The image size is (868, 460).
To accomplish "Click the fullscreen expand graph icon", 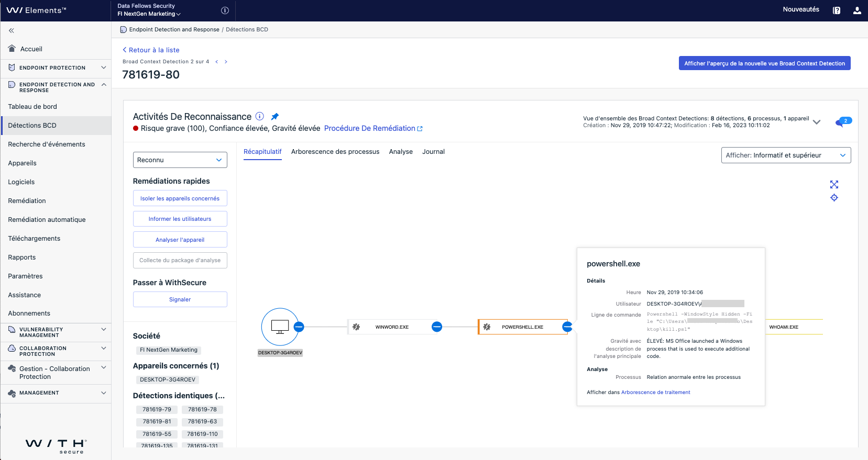I will pyautogui.click(x=834, y=185).
